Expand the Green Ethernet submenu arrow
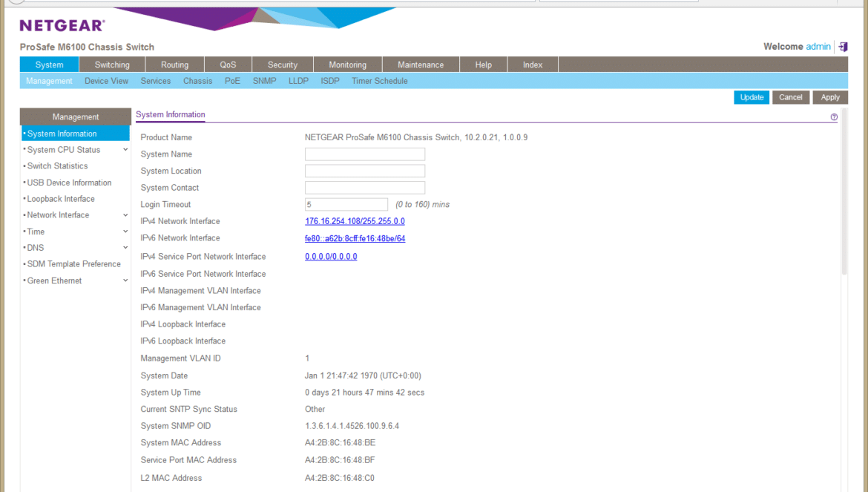 (125, 281)
